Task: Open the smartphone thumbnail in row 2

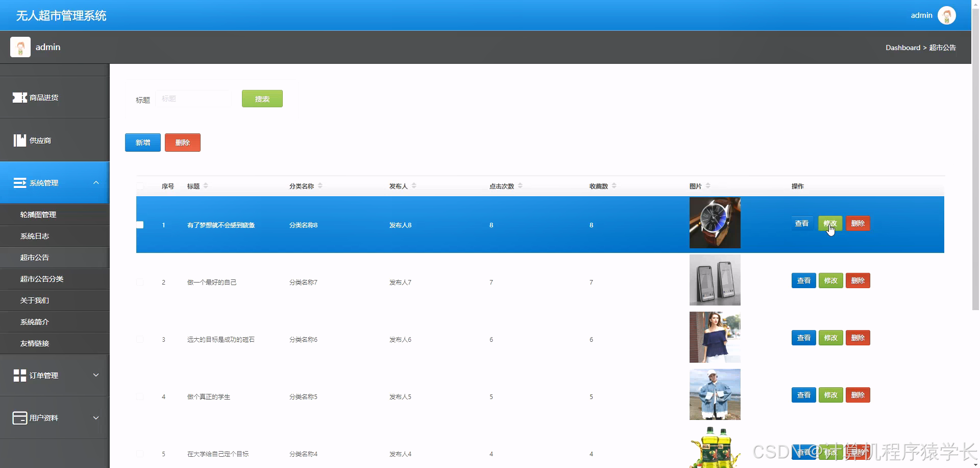Action: [x=715, y=280]
